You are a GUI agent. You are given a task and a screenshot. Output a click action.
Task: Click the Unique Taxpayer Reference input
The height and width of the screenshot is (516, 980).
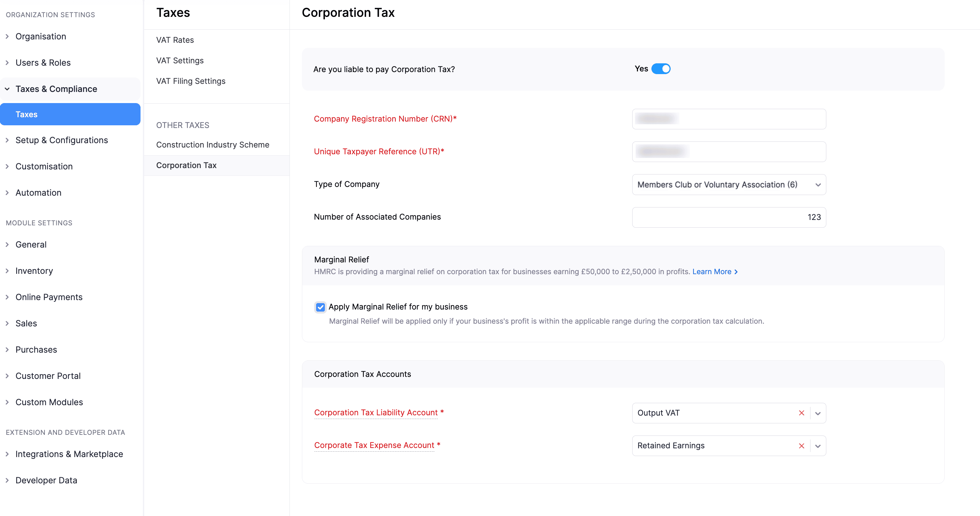[728, 151]
